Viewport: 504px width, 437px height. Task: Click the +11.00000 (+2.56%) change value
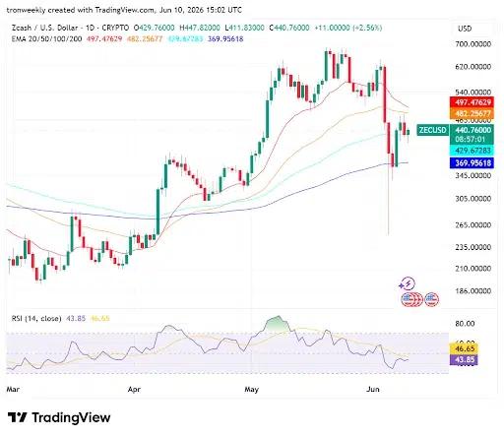point(348,28)
